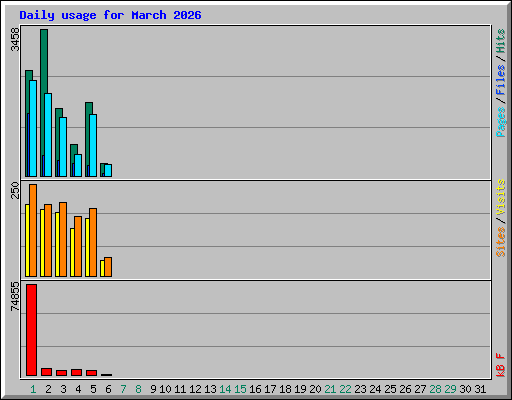512x400 pixels.
Task: Click the orange sites bar for day 5
Action: [93, 242]
